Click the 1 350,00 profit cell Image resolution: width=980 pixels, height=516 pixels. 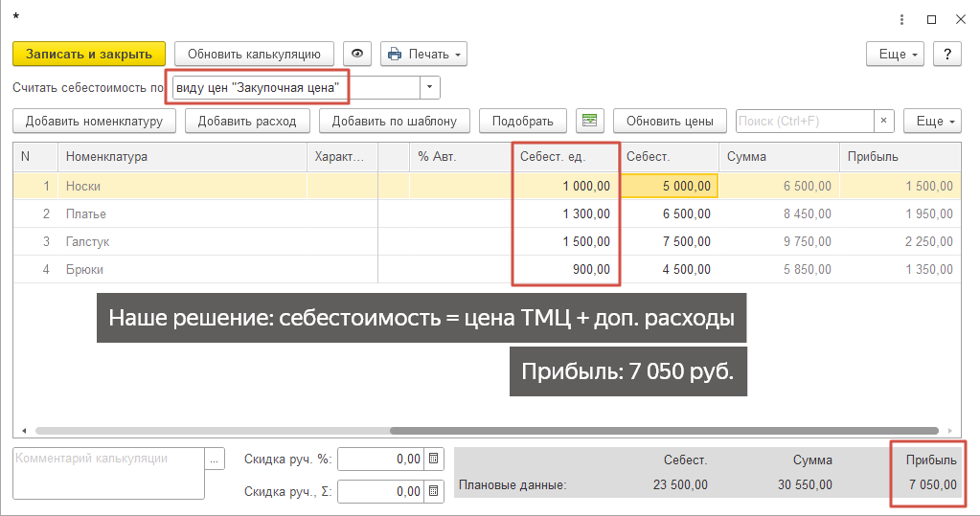point(900,269)
